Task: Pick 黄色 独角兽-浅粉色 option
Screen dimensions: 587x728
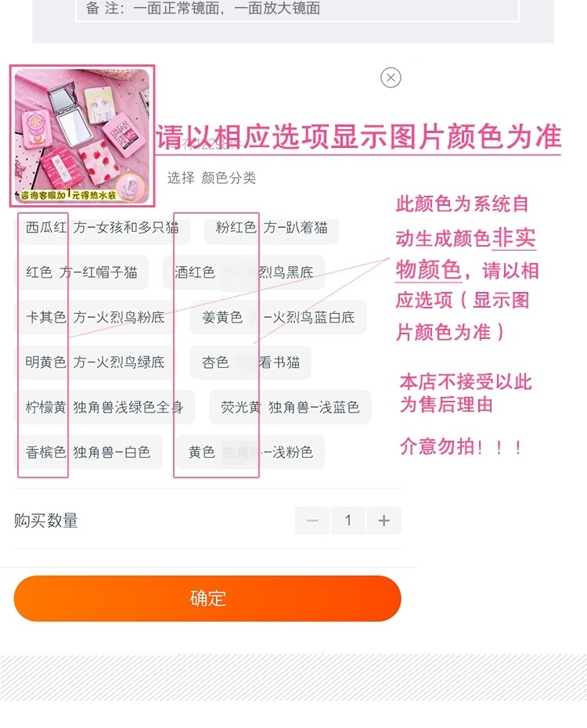Action: click(x=250, y=452)
